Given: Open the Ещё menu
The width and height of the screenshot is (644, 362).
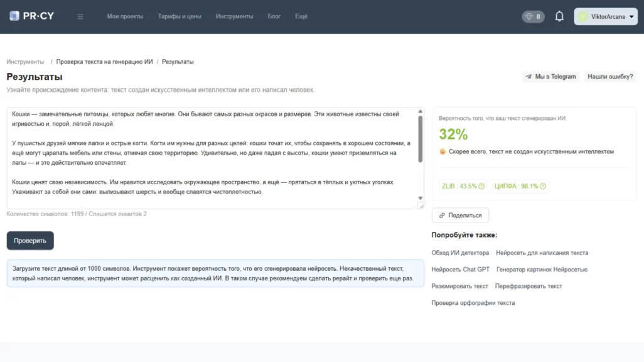Looking at the screenshot, I should 301,17.
